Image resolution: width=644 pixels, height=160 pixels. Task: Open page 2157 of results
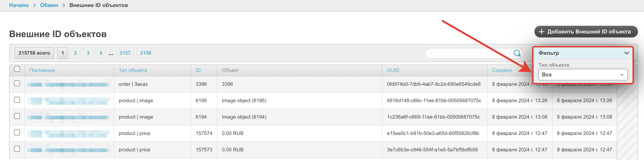pos(125,53)
